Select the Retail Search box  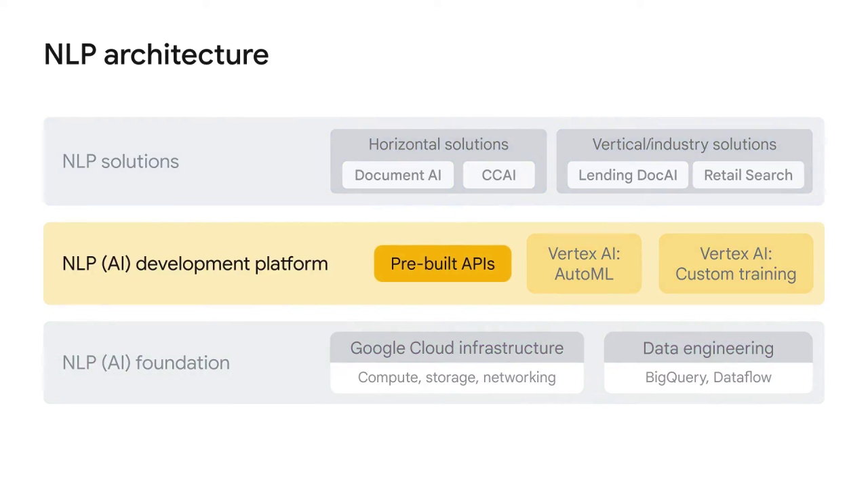point(747,175)
